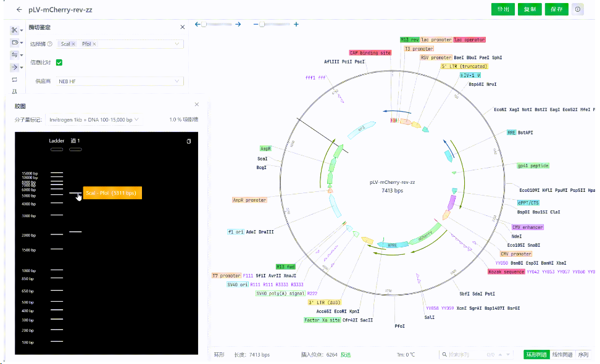Select the WPRE feature arrow on map
600x364 pixels.
click(392, 245)
